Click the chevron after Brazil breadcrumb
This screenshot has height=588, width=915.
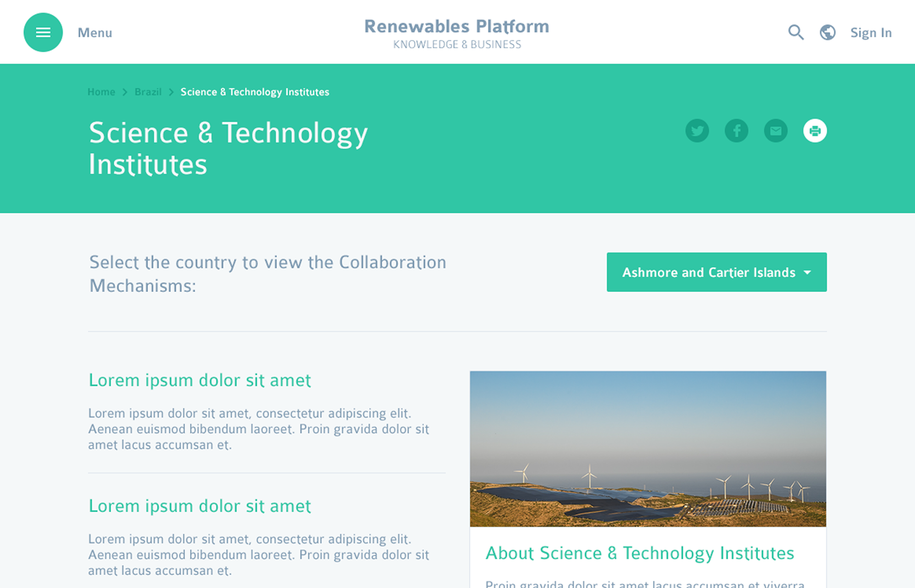point(171,92)
